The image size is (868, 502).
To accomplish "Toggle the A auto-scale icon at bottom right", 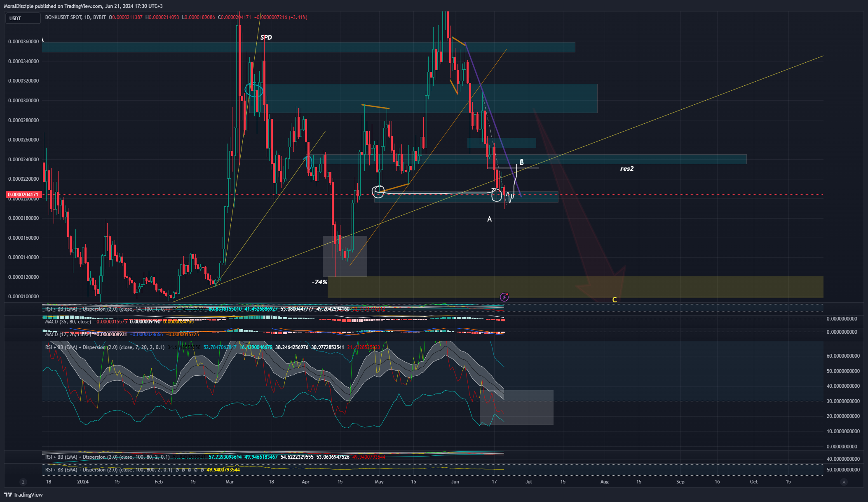I will [x=844, y=482].
